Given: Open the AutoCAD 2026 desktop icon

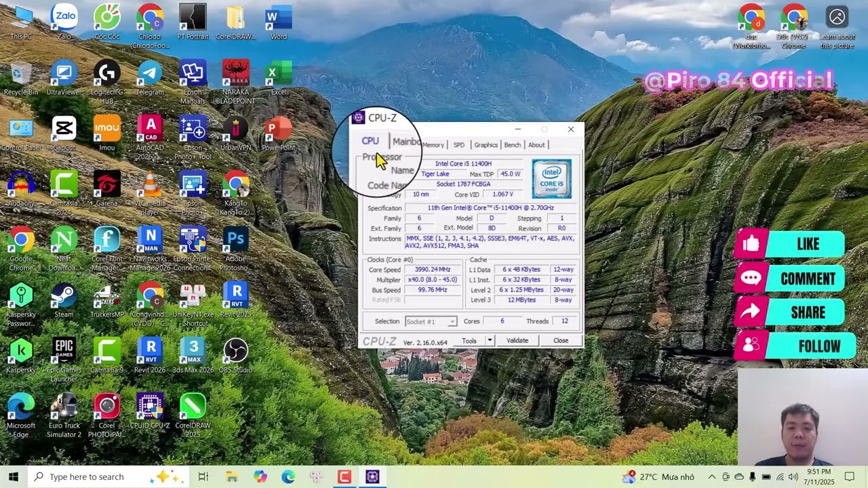Looking at the screenshot, I should point(150,138).
